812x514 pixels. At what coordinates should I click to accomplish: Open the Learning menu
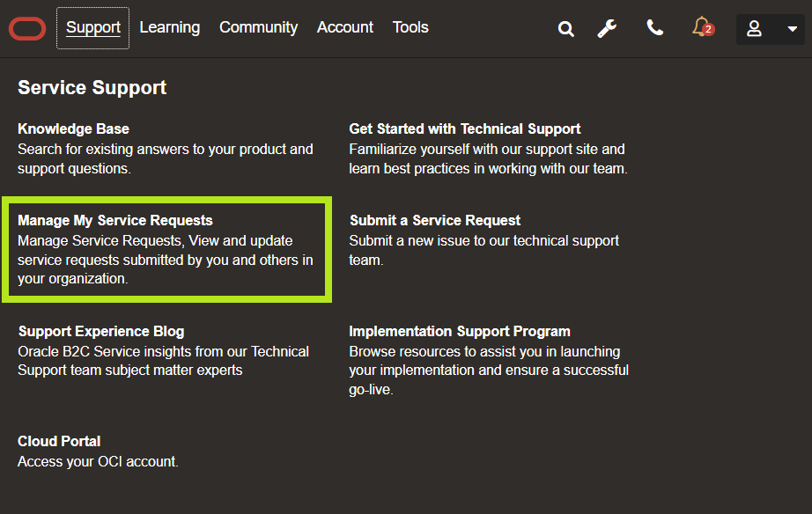pyautogui.click(x=169, y=28)
